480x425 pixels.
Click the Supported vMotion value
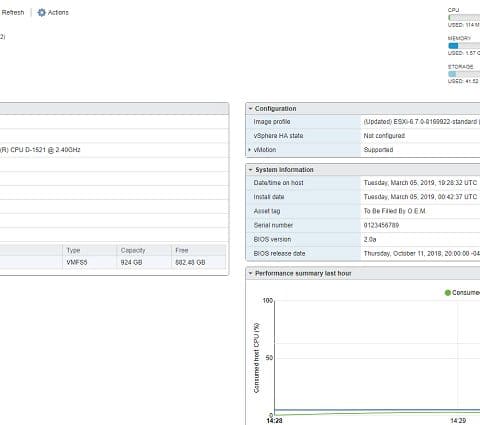pyautogui.click(x=378, y=150)
